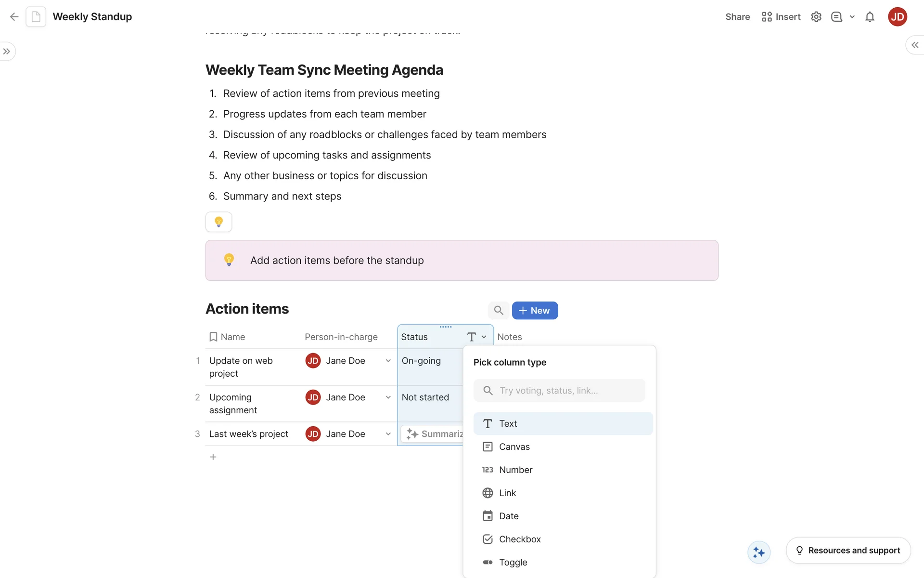The image size is (924, 578).
Task: Expand Jane Doe dropdown for Upcoming assignment
Action: [388, 397]
